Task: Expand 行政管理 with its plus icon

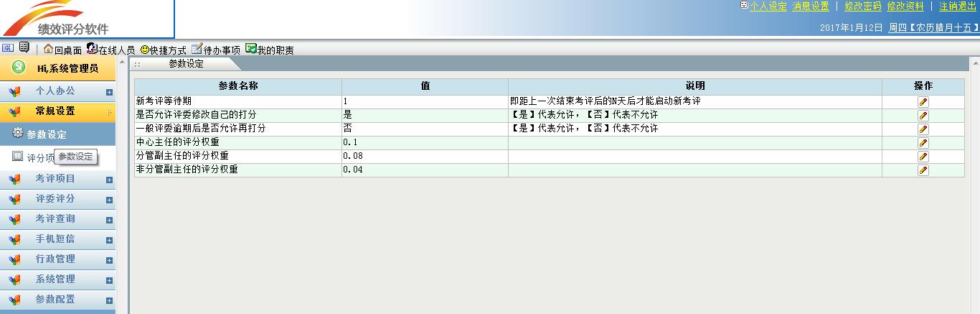Action: pos(109,260)
